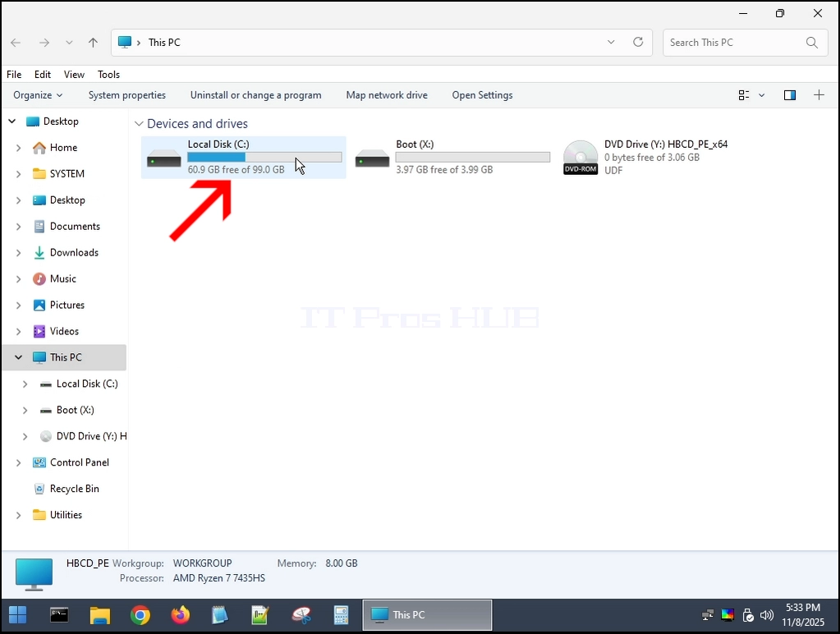
Task: Open the Tools menu
Action: click(x=108, y=75)
